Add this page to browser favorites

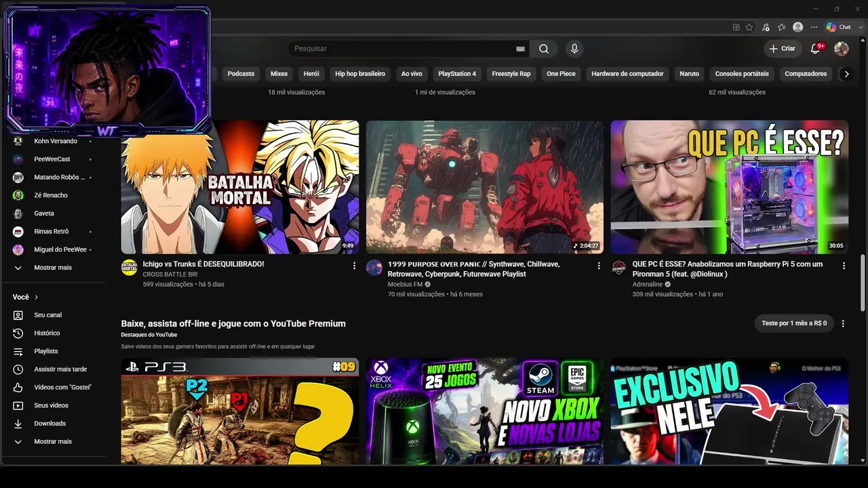pyautogui.click(x=749, y=27)
